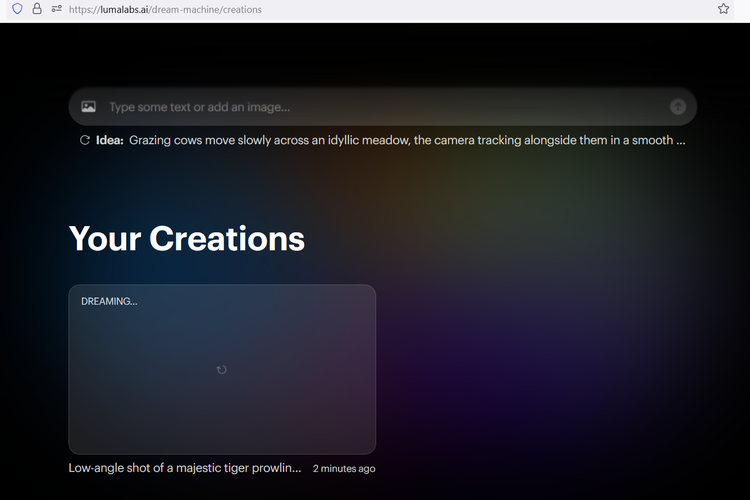Screen dimensions: 750x500
Task: Focus the 'Type some text or add an image' field
Action: [380, 107]
